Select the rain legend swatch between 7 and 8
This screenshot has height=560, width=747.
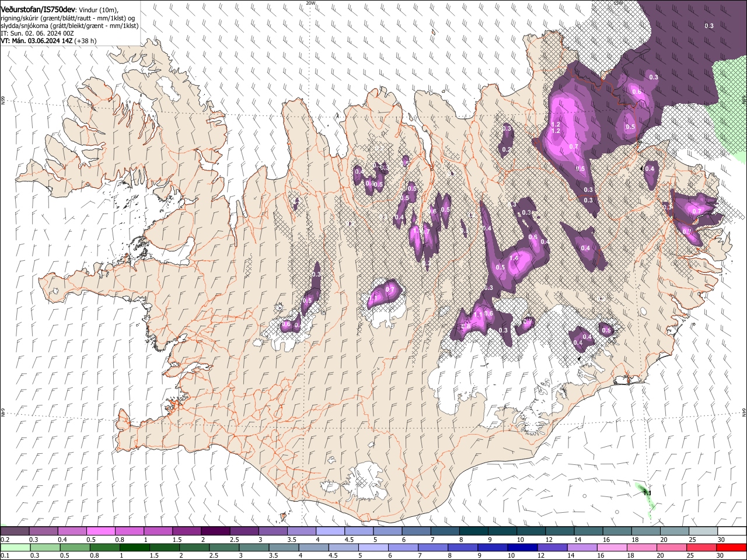pyautogui.click(x=434, y=547)
